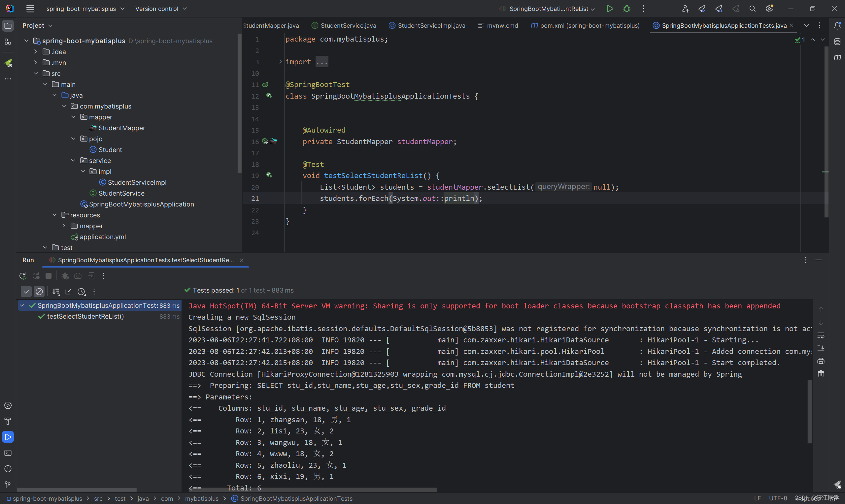Viewport: 845px width, 504px height.
Task: Close the Run tab testSelectStudentRe
Action: pos(242,260)
